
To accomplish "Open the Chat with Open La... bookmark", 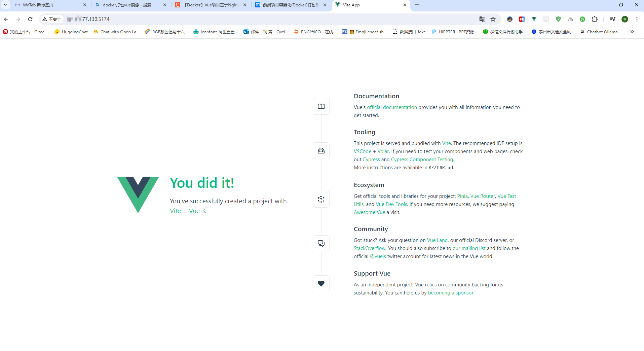I will [117, 32].
